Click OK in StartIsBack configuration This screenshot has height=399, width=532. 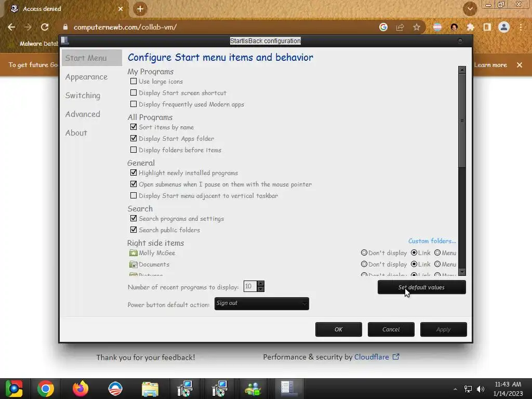tap(338, 329)
